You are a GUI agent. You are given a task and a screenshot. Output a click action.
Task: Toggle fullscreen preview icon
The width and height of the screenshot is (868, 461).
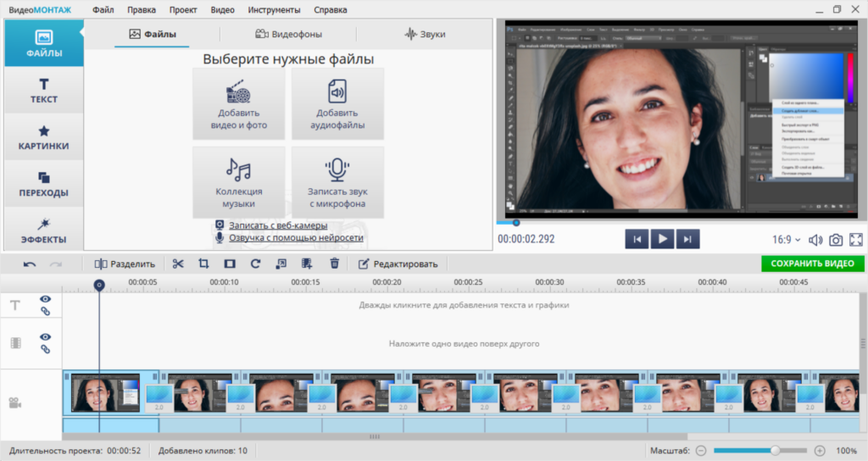[856, 240]
